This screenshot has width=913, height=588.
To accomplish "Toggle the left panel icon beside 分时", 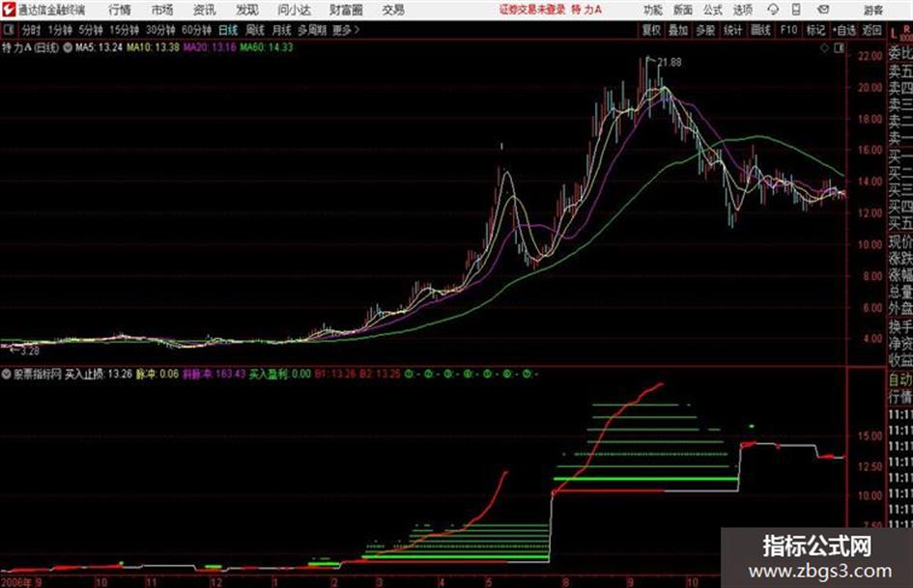I will 8,30.
